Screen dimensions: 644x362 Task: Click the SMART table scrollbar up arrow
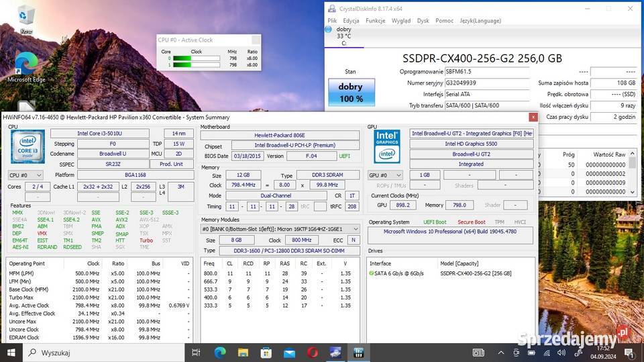pos(633,154)
